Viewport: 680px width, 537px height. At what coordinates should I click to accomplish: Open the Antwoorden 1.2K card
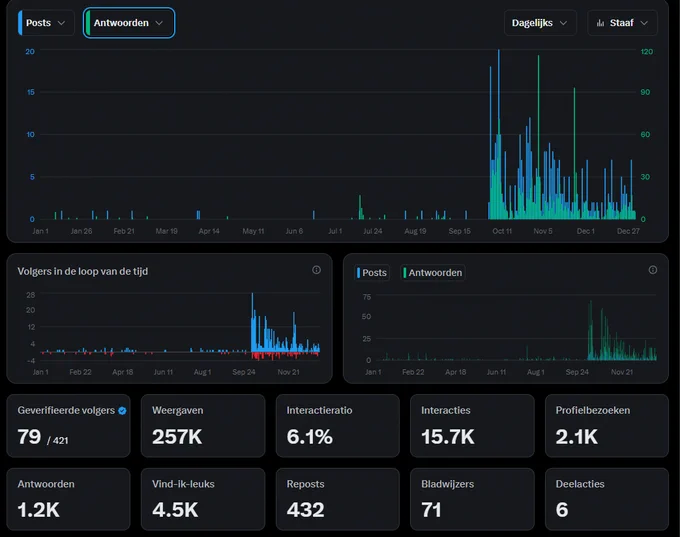[69, 499]
